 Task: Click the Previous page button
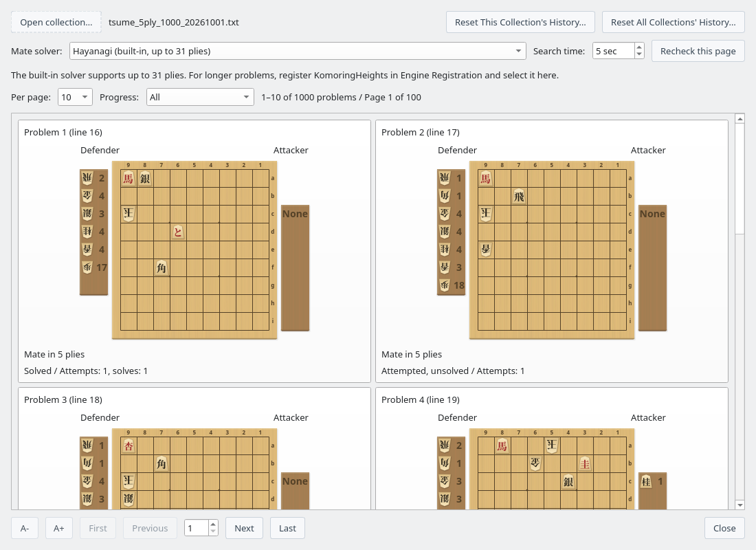150,528
